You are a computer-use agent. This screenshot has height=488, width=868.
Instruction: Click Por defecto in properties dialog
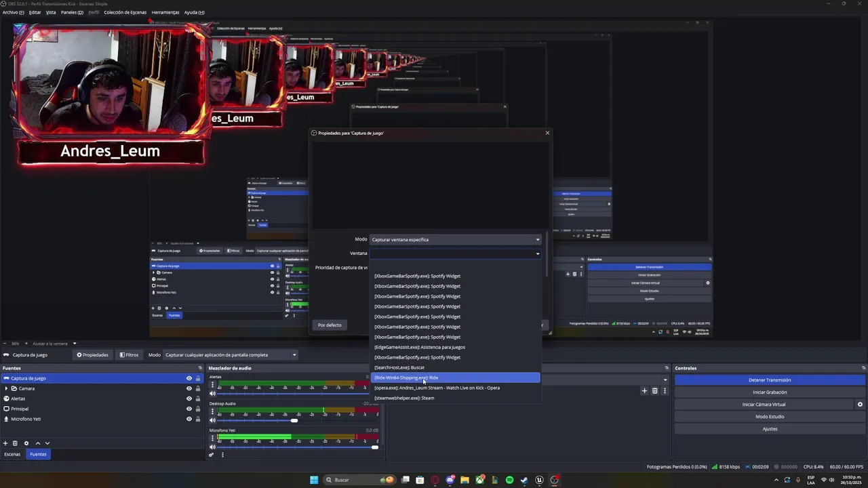330,325
